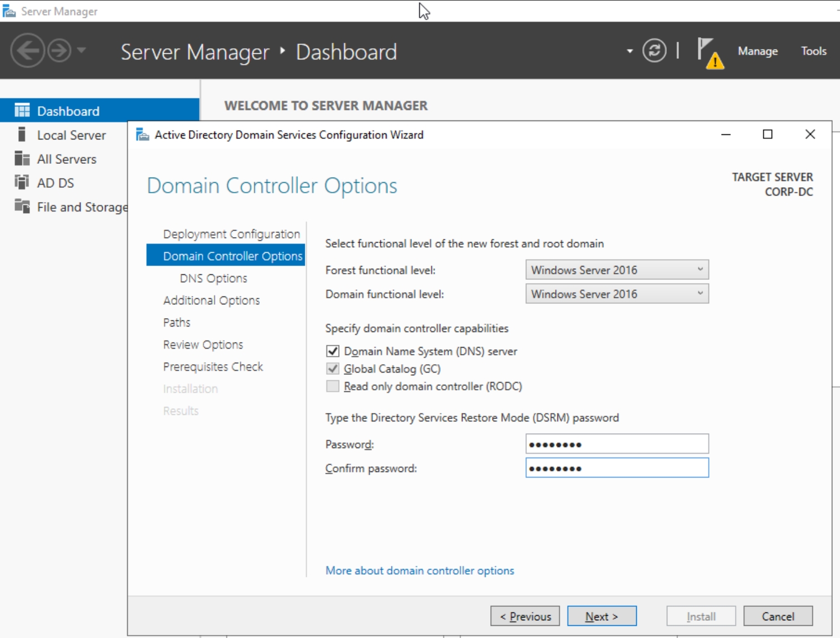Open More about domain controller options link

[x=420, y=571]
